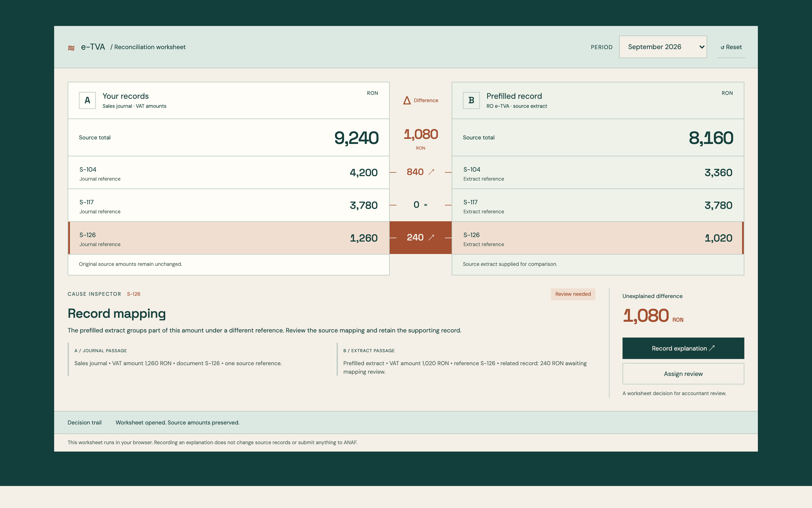Click the Reset button
Viewport: 812px width, 508px height.
pyautogui.click(x=731, y=47)
